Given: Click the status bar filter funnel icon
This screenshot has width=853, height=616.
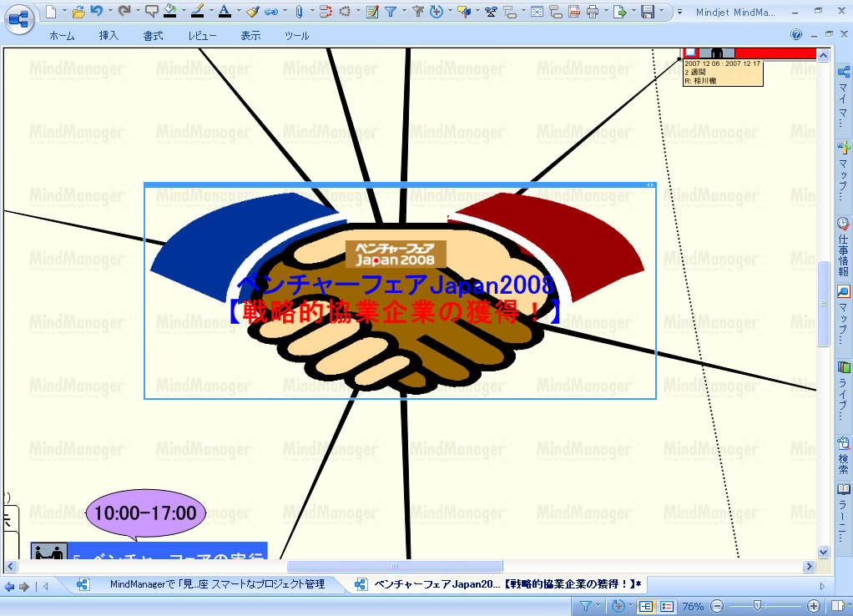Looking at the screenshot, I should [x=585, y=606].
